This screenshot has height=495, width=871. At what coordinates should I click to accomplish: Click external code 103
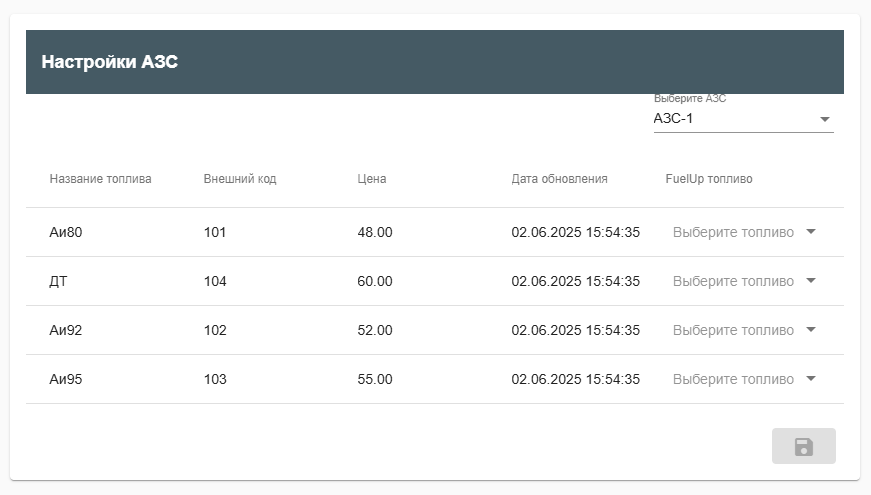215,379
